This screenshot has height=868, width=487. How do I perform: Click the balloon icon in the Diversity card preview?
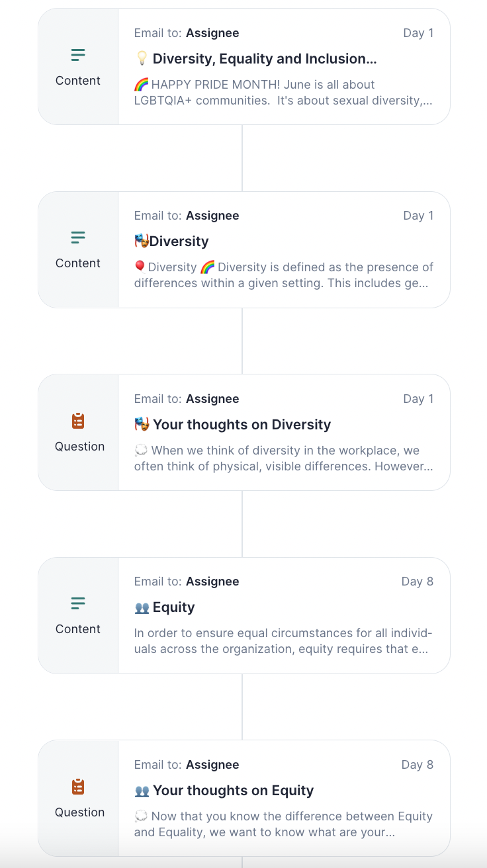140,266
